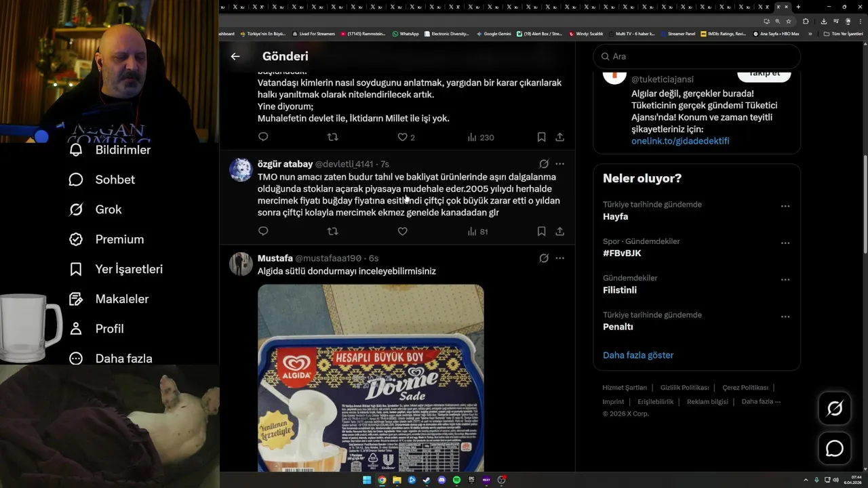This screenshot has width=868, height=488.
Task: Open the Hayfa trending topic
Action: 615,217
